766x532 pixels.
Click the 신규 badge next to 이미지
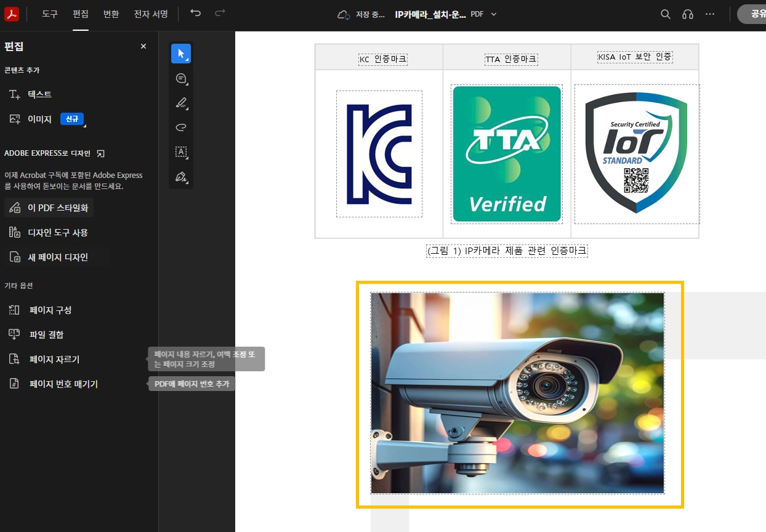[72, 119]
